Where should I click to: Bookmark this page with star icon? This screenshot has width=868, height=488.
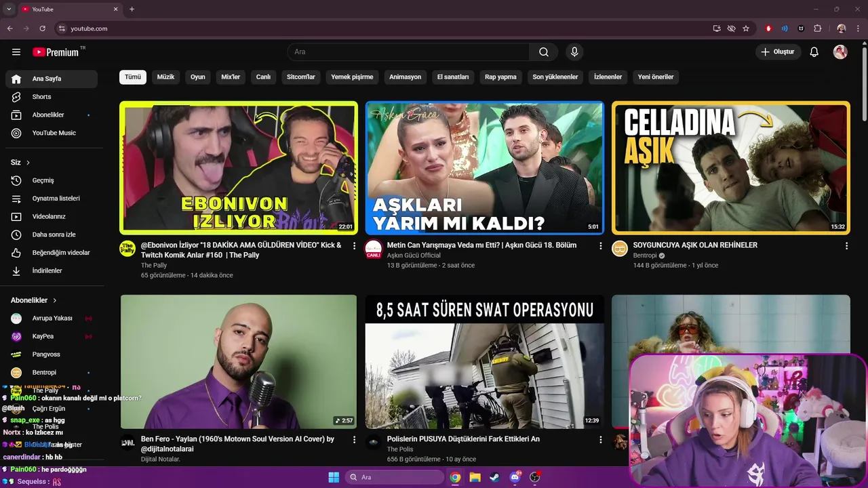[746, 28]
